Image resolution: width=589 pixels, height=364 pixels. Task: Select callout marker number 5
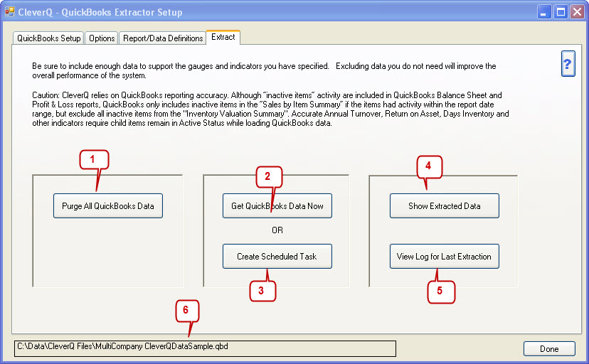(x=440, y=290)
